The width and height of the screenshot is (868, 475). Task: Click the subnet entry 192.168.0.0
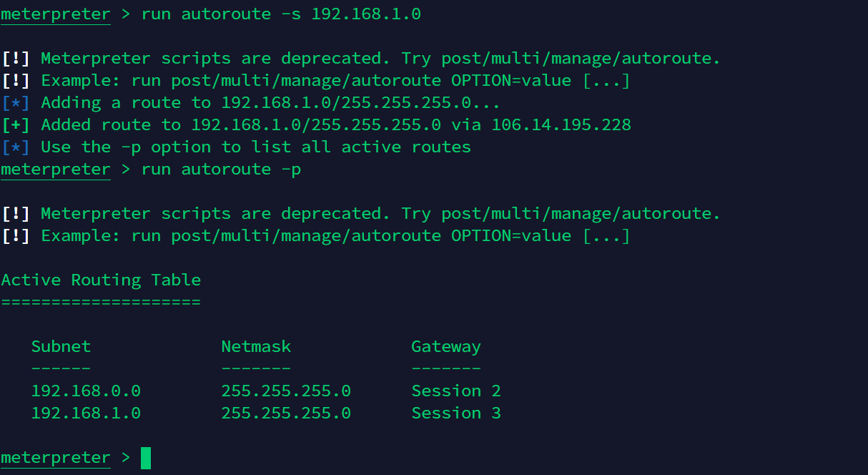86,391
